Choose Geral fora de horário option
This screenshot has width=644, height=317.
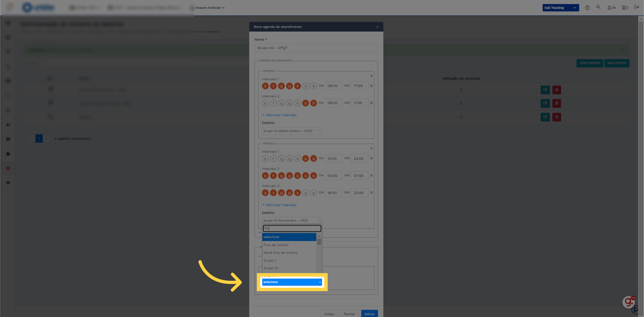coord(289,253)
